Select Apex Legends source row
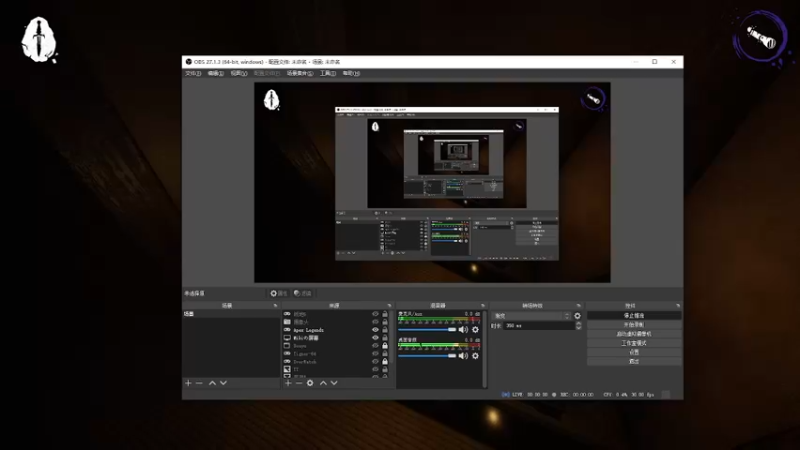 [336, 330]
